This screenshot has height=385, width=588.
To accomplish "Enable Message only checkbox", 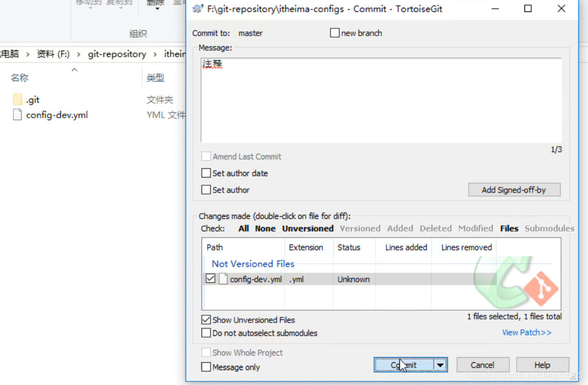I will [x=206, y=367].
